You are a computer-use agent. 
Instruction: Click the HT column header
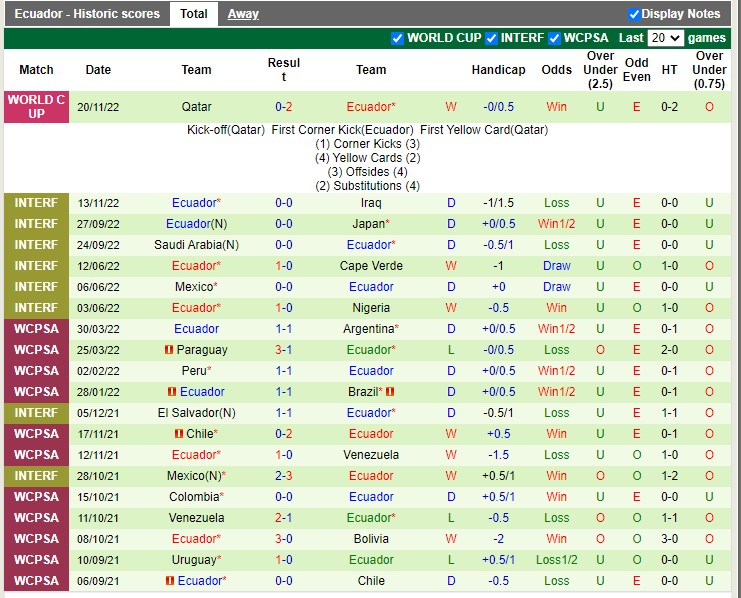point(669,70)
